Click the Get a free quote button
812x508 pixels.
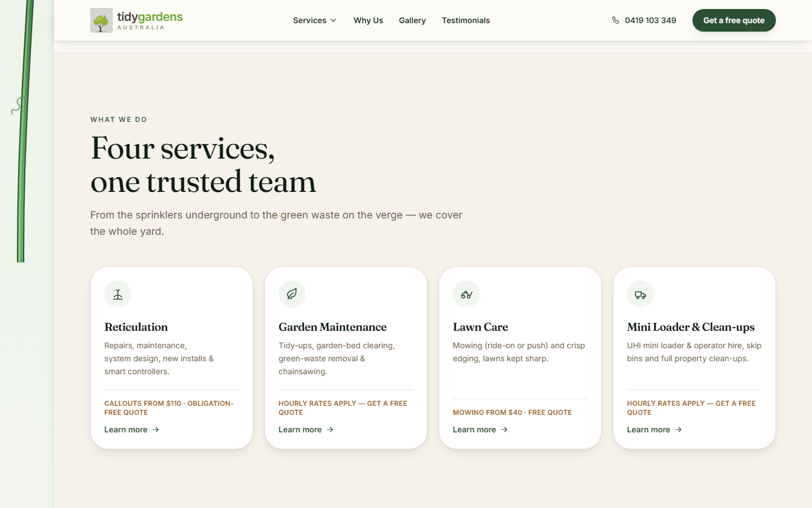pyautogui.click(x=734, y=20)
